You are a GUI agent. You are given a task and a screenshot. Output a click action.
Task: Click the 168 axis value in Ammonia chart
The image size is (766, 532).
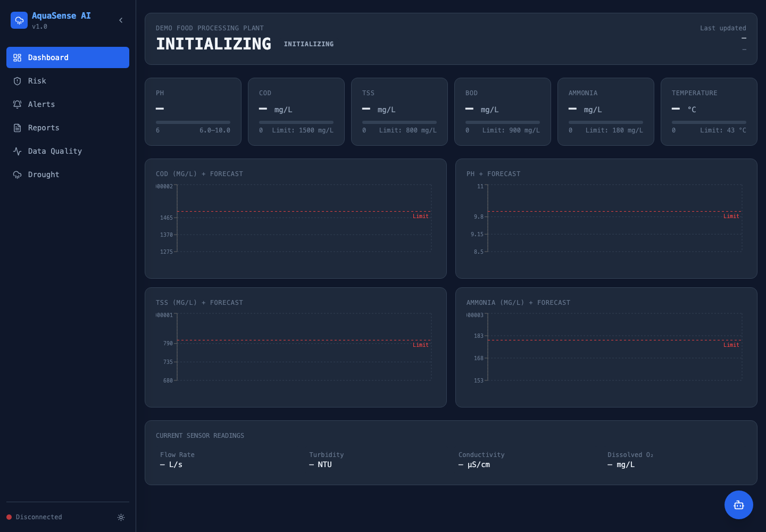479,358
